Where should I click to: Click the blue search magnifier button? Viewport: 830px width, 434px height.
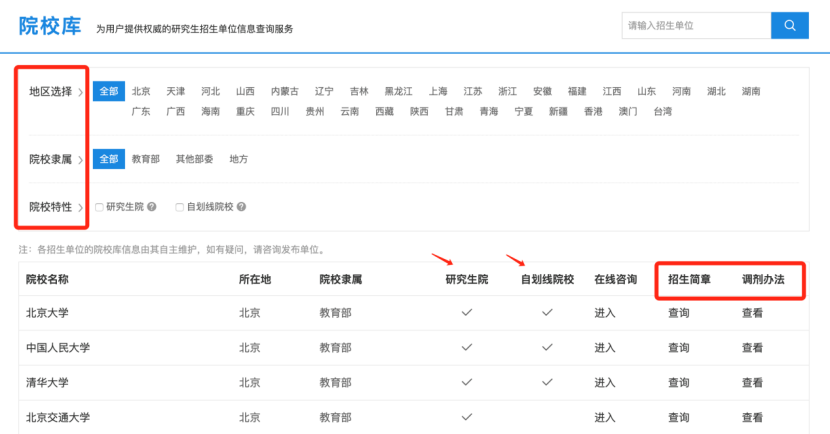(x=789, y=25)
